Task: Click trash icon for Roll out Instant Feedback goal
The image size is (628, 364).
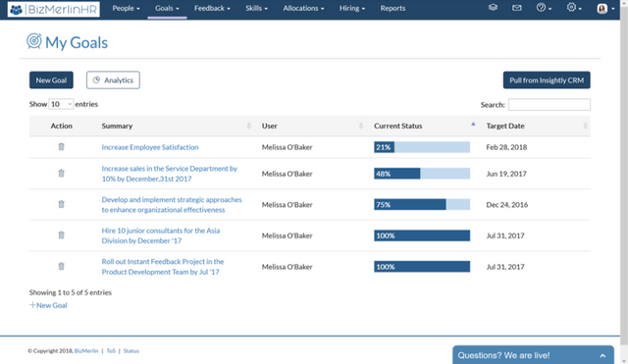Action: click(61, 266)
